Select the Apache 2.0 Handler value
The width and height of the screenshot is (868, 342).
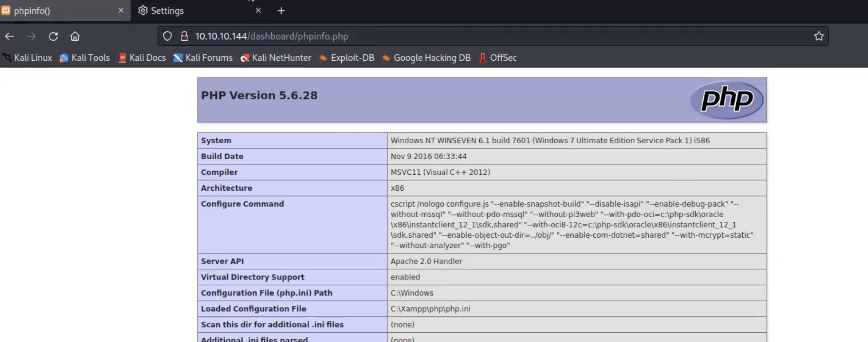click(426, 261)
